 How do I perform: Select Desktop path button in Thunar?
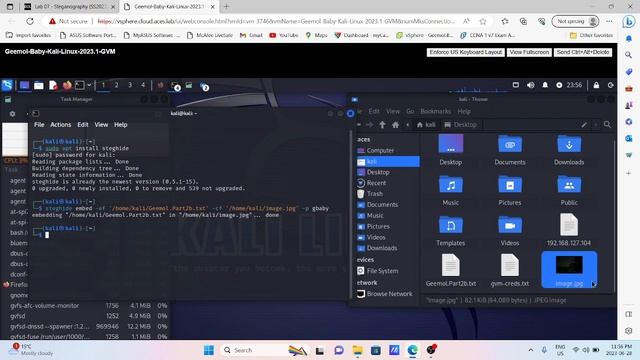pos(460,124)
